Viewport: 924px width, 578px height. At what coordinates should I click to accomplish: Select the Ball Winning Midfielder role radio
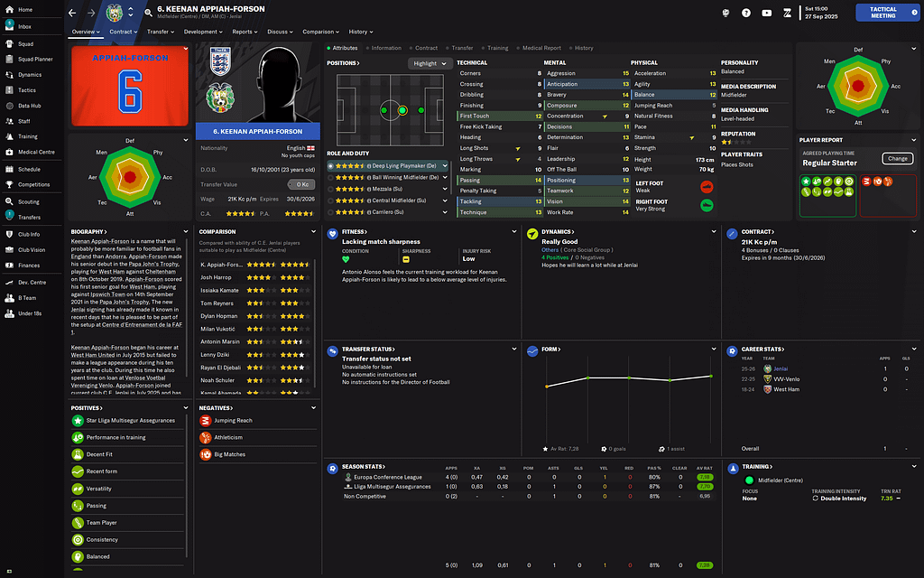331,178
